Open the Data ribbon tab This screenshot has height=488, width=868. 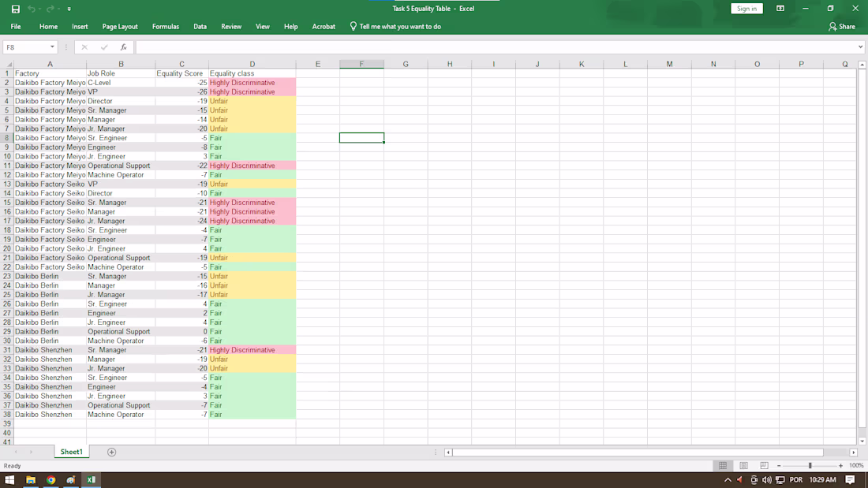tap(200, 27)
